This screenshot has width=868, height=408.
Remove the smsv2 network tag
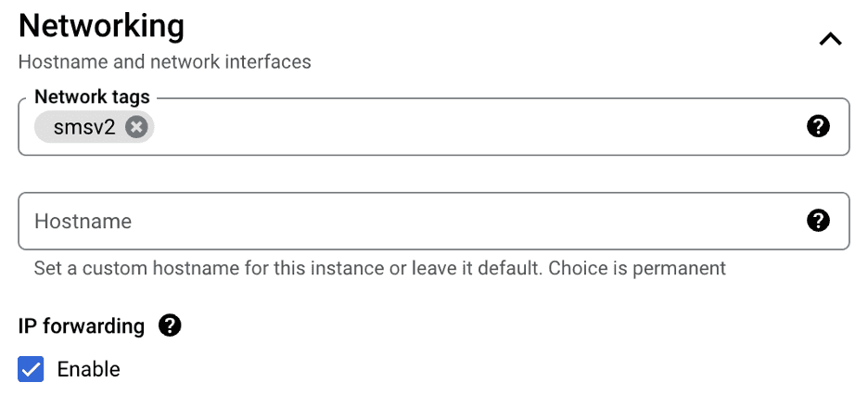[136, 127]
